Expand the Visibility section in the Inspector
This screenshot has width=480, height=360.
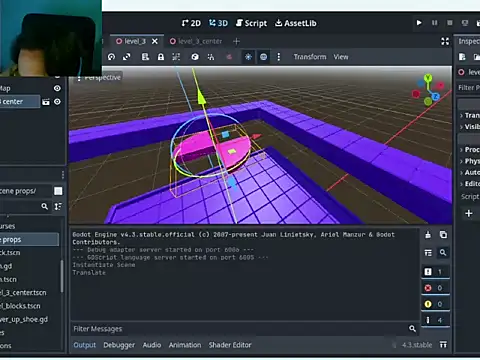tap(469, 127)
